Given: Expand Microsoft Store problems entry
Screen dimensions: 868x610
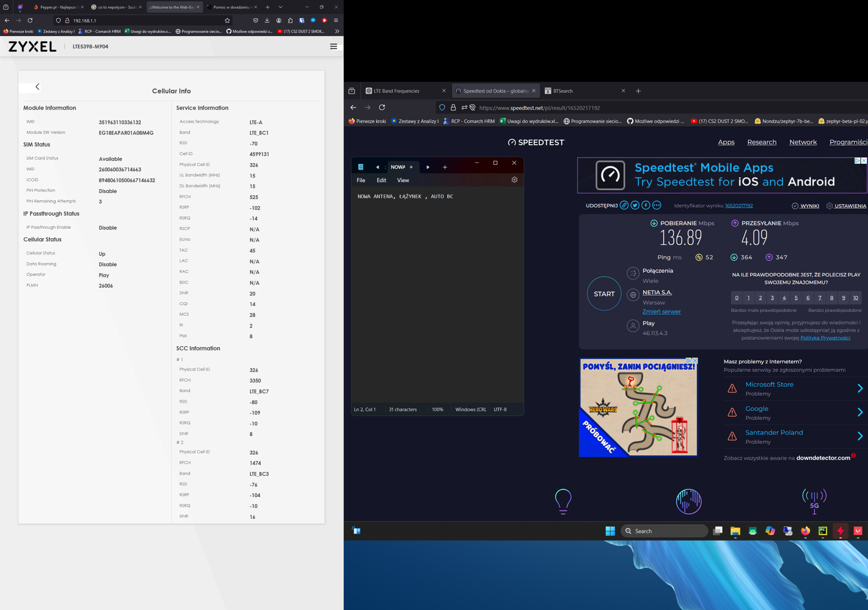Looking at the screenshot, I should point(794,388).
